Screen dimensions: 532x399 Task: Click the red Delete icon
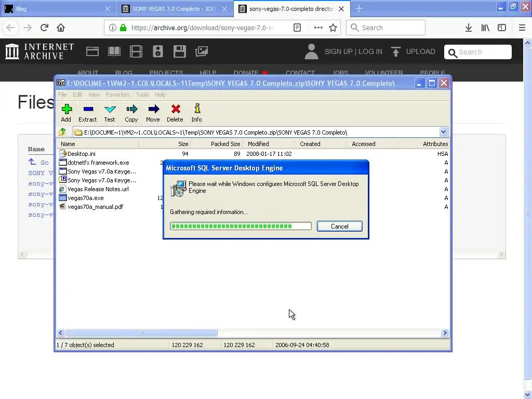(175, 113)
